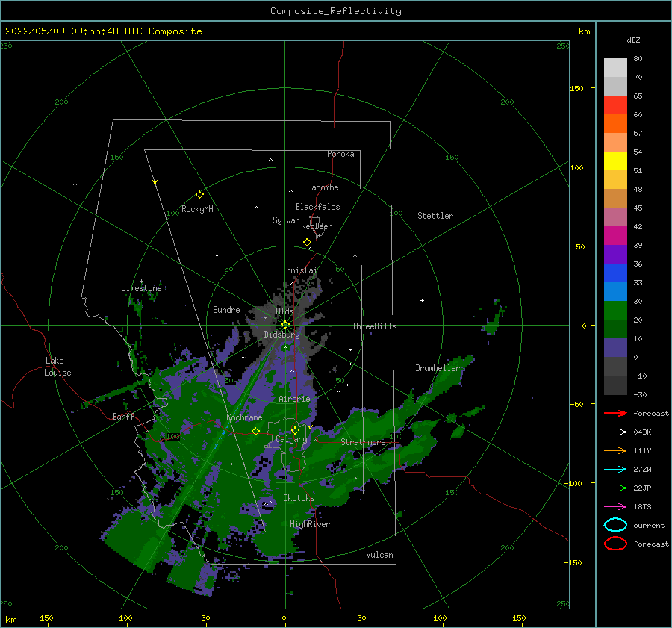Image resolution: width=672 pixels, height=628 pixels.
Task: Click the 150 tick on right axis
Action: coord(576,88)
